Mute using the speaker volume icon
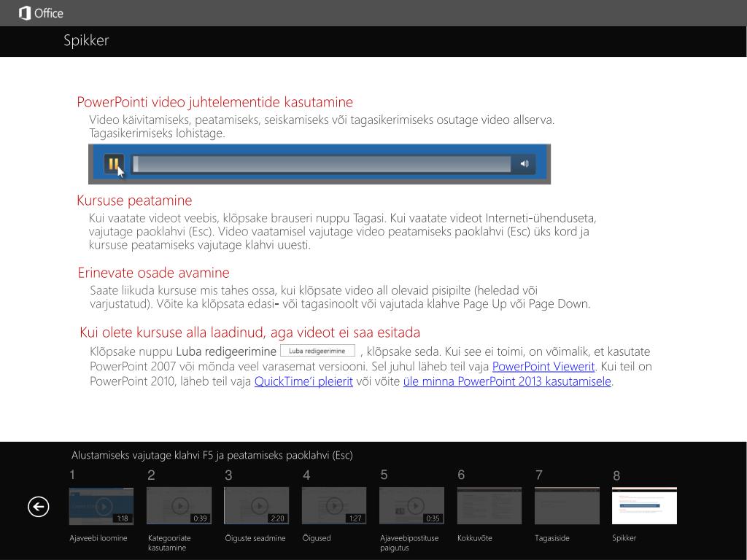Image resolution: width=747 pixels, height=560 pixels. pyautogui.click(x=524, y=164)
